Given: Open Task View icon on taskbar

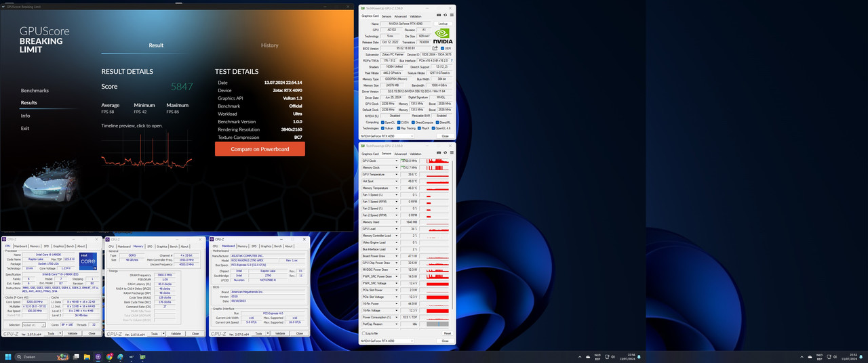Looking at the screenshot, I should coord(76,357).
